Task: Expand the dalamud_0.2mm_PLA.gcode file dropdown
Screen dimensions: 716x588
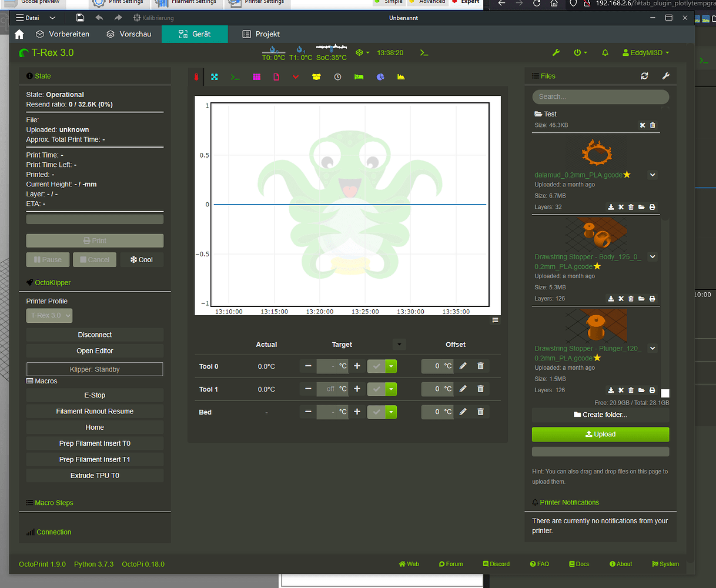Action: pos(653,175)
